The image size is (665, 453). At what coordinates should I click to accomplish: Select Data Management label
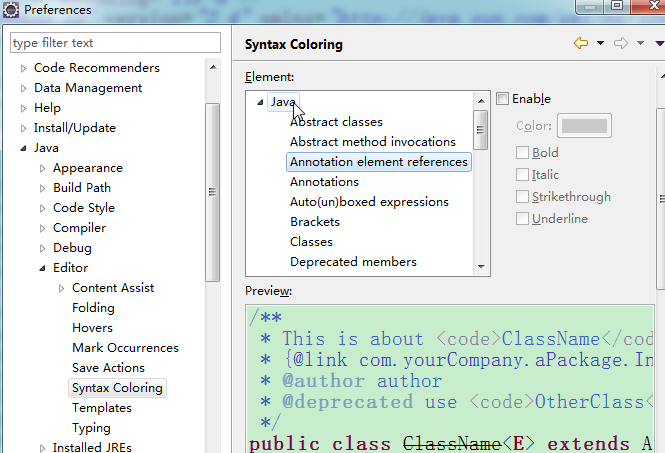88,88
